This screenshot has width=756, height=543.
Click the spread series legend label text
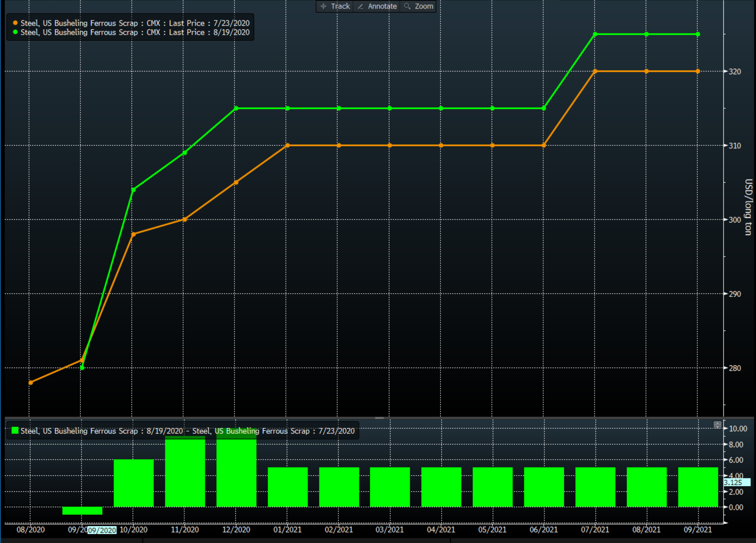tap(187, 431)
